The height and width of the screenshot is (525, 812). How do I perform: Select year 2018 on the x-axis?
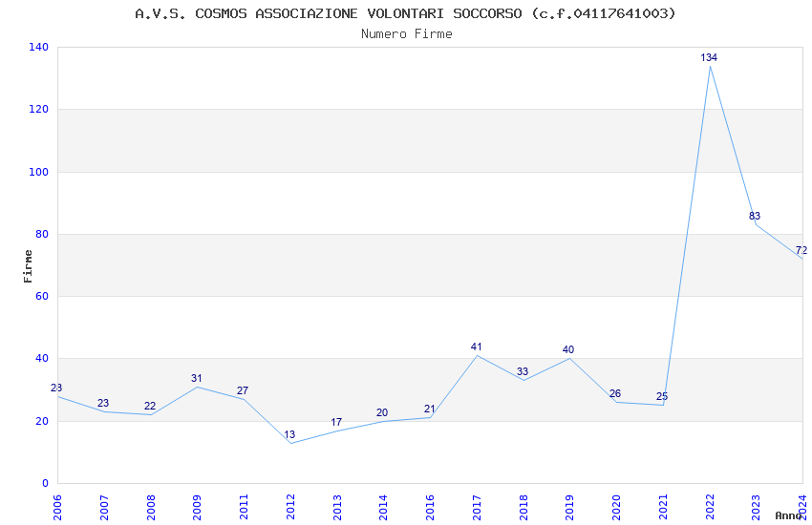[524, 507]
